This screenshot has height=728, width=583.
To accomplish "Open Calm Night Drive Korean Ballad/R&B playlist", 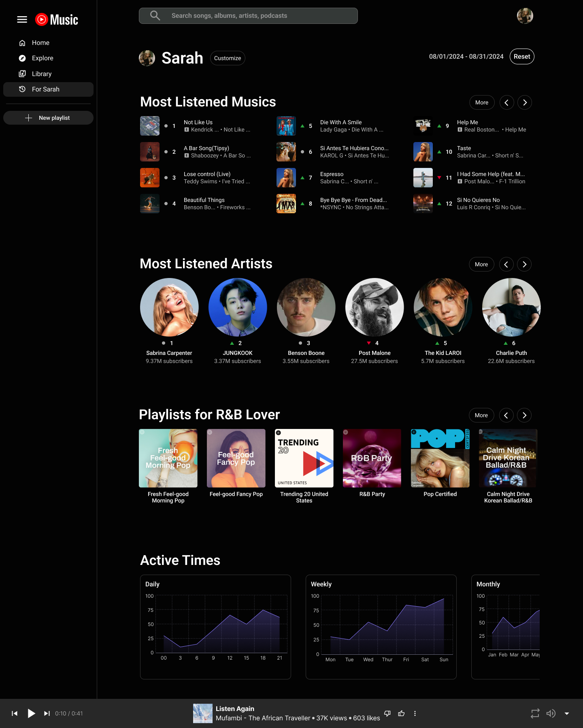I will click(x=508, y=458).
